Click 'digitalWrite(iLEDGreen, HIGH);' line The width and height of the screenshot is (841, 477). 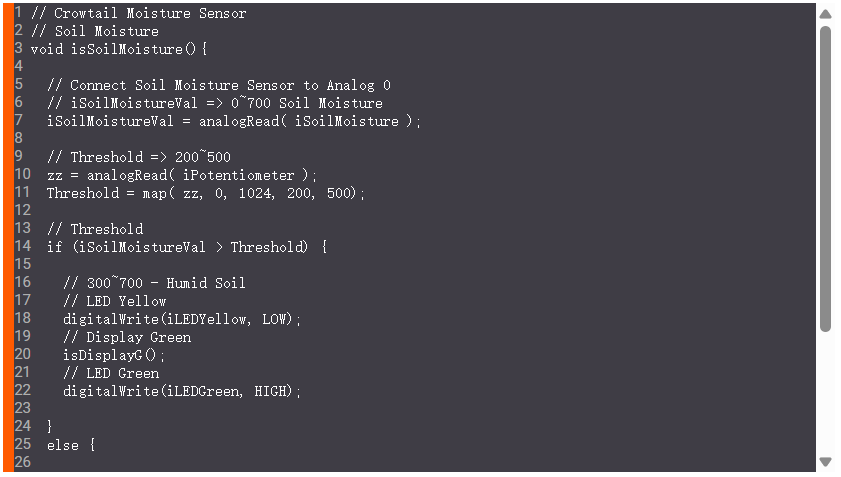(x=182, y=391)
